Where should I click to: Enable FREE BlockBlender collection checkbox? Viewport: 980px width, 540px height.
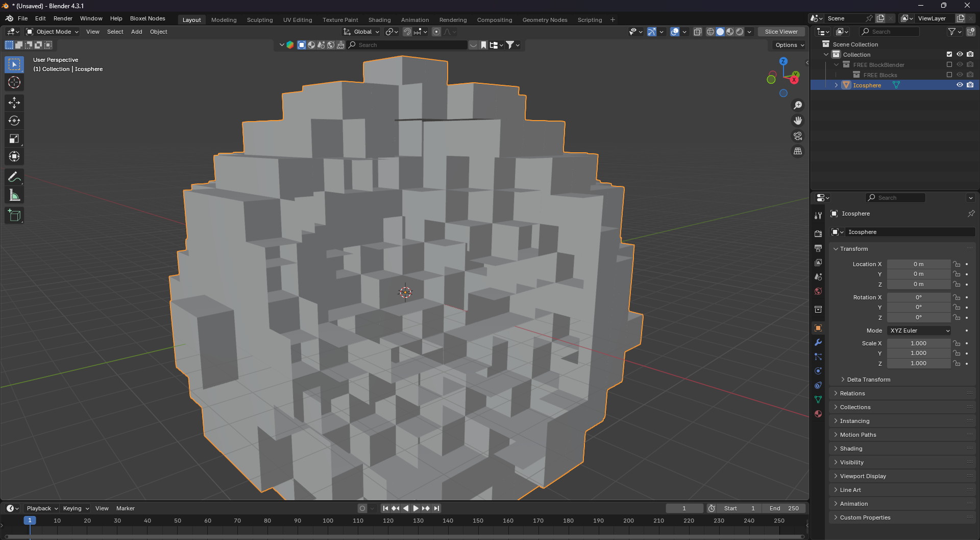pos(949,64)
